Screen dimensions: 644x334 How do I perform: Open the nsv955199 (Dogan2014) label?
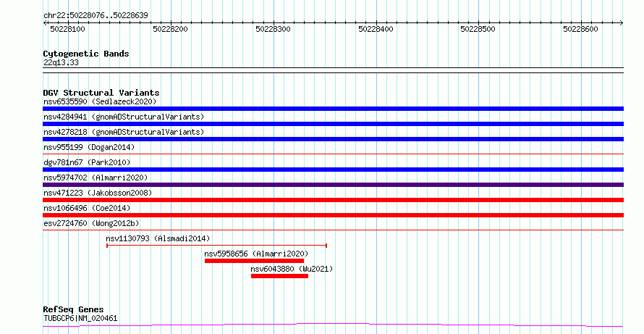tap(89, 147)
